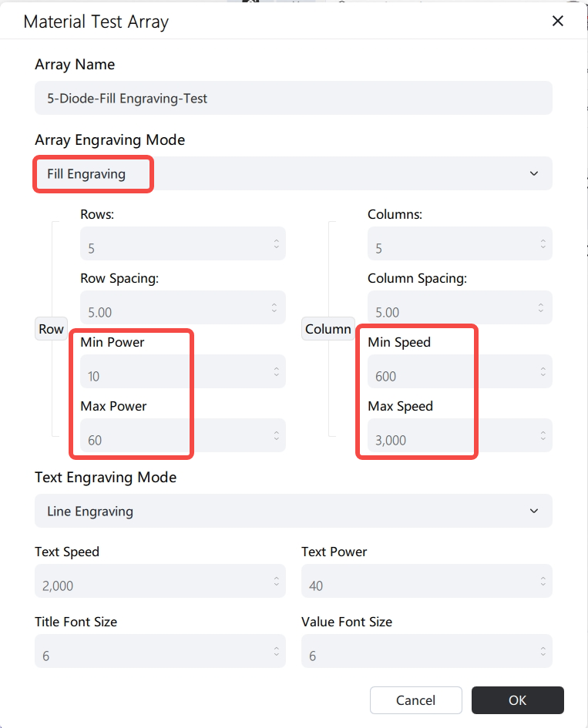The image size is (588, 728).
Task: Click the Value Font Size stepper
Action: (x=543, y=651)
